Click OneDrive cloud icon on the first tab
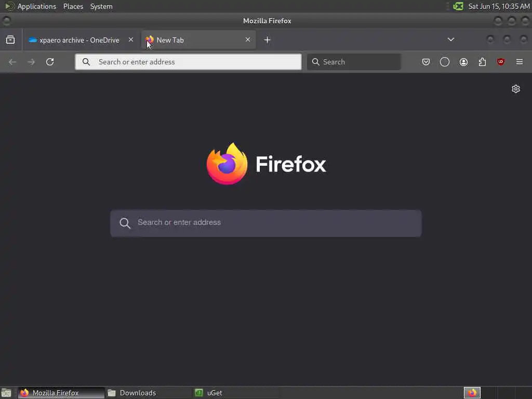 (x=33, y=40)
